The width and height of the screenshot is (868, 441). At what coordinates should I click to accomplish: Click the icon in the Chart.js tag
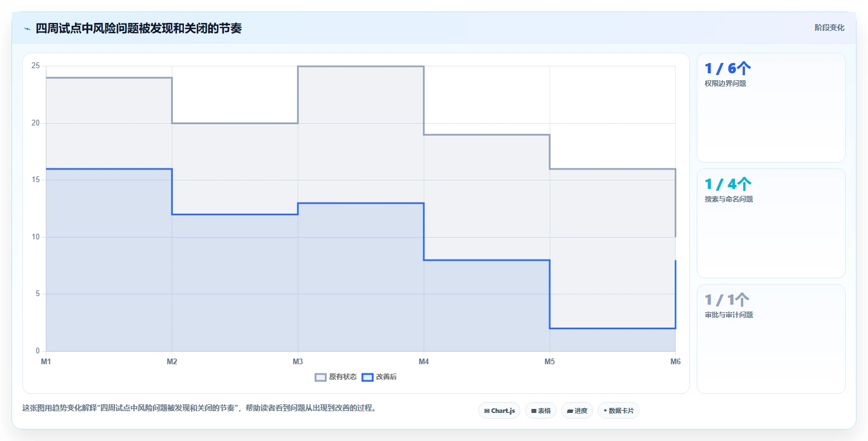point(487,411)
